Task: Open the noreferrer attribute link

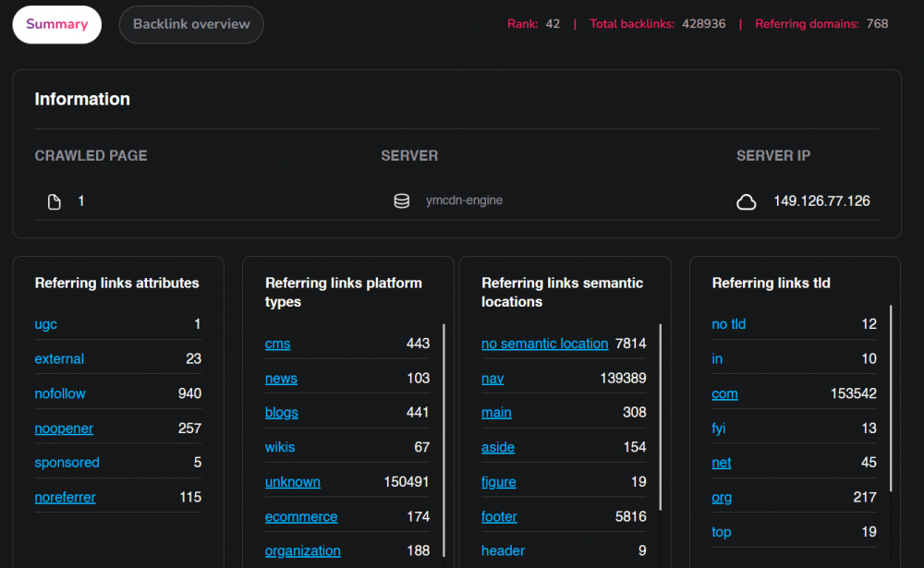Action: [65, 497]
